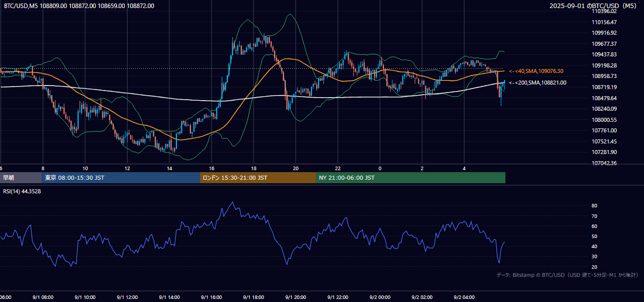644x302 pixels.
Task: Click the bottom axis label 9/2 00:00
Action: [x=380, y=297]
